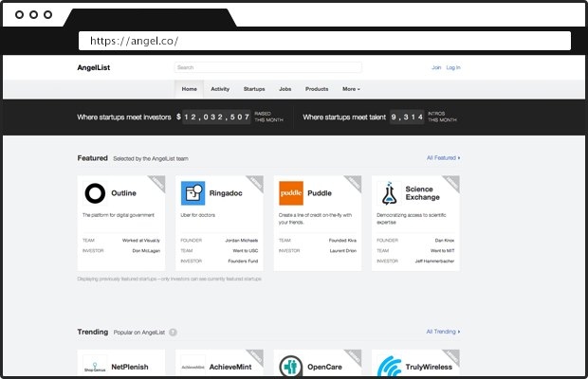
Task: Open the Science Exchange startup title
Action: click(422, 193)
